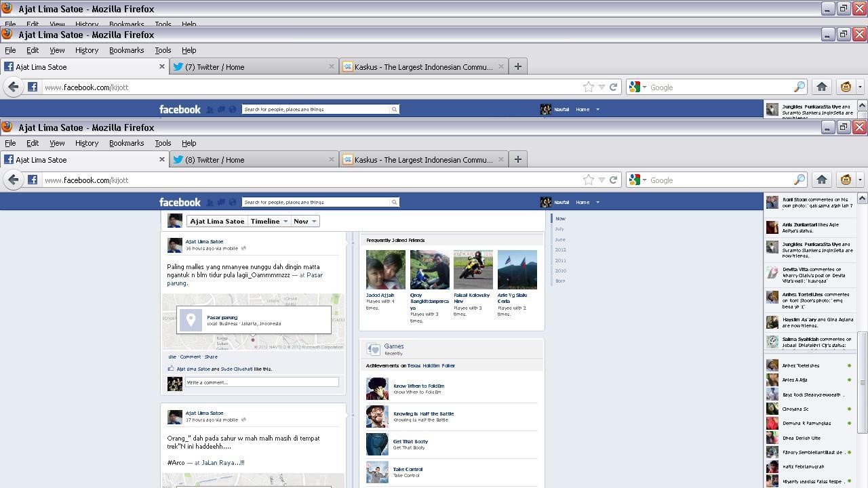Open Texas HoldEm Poker link
Viewport: 868px width, 488px height.
tap(431, 365)
